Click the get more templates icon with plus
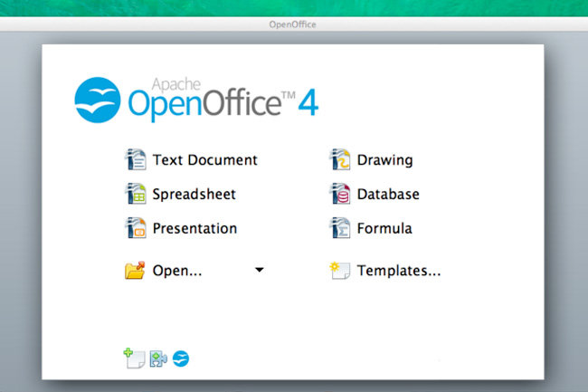Viewport: 588px width, 392px height. [x=133, y=358]
